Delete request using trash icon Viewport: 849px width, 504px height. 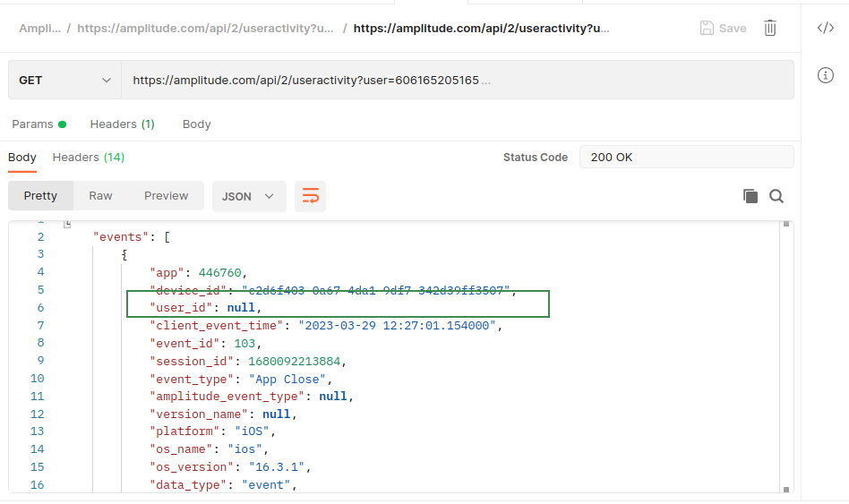(x=770, y=28)
